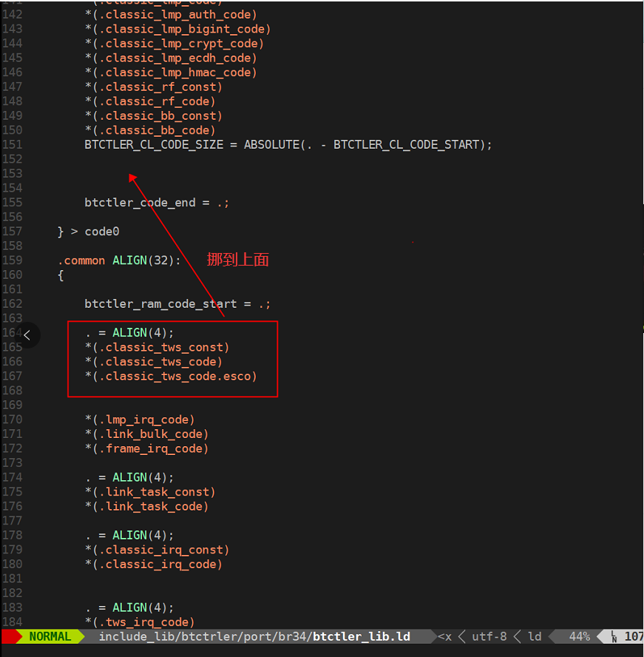Click the utf-8 encoding indicator
This screenshot has height=657, width=644.
(x=489, y=636)
